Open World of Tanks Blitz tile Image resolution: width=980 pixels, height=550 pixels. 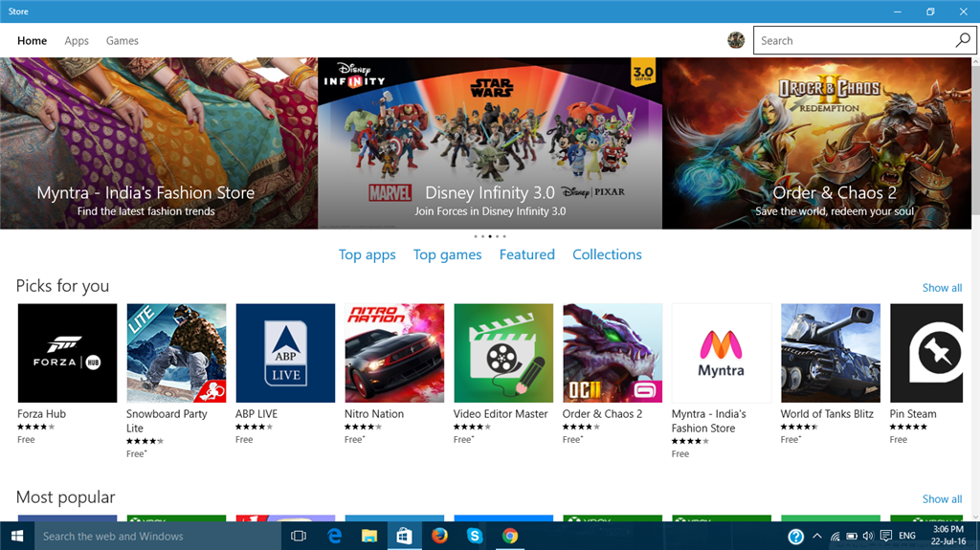831,353
